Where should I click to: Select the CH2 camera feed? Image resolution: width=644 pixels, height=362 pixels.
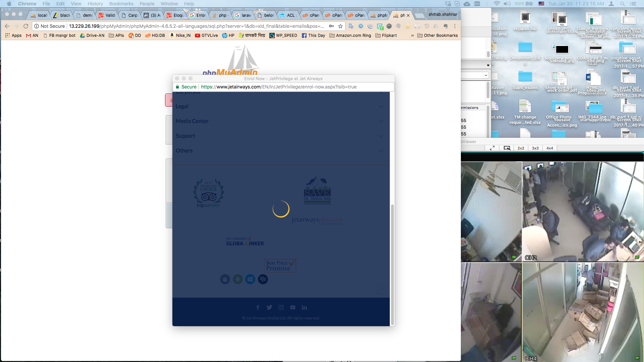pos(583,211)
